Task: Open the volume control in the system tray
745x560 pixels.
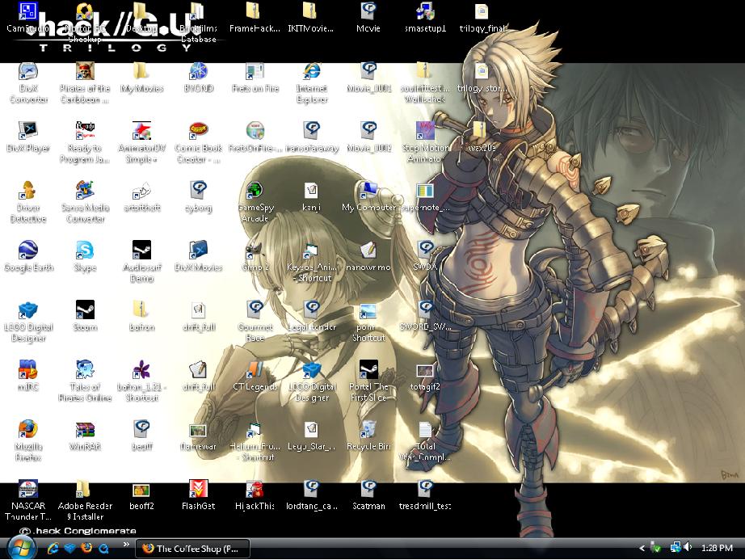Action: (x=687, y=548)
